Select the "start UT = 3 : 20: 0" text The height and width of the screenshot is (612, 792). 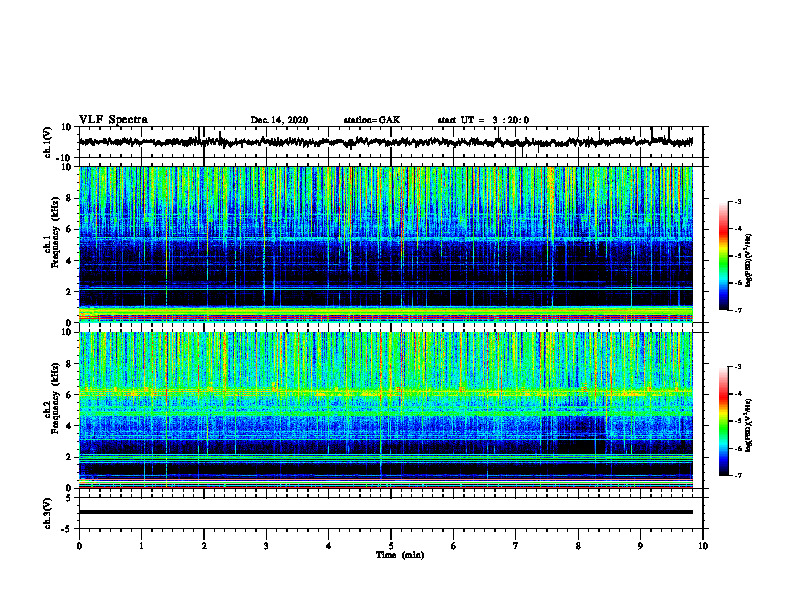(x=483, y=120)
